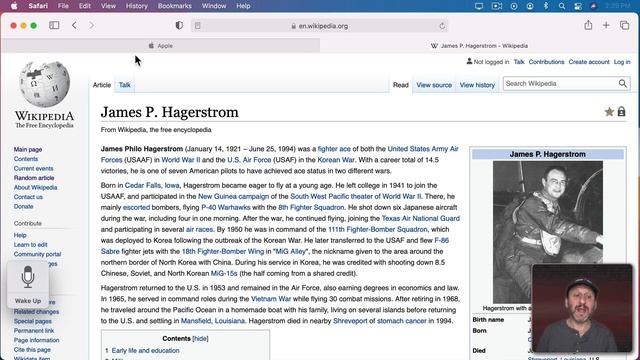Open the Create account link
Screen dimensions: 640x360
(589, 62)
